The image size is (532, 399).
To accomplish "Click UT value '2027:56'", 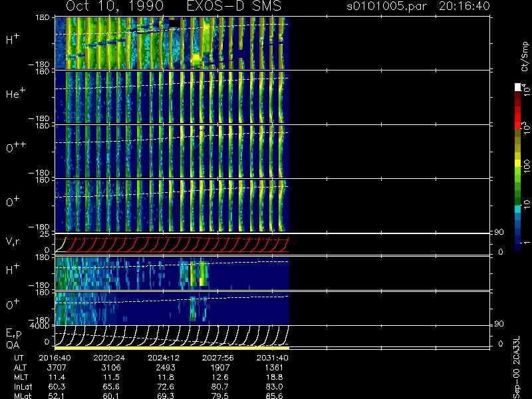I will [218, 358].
